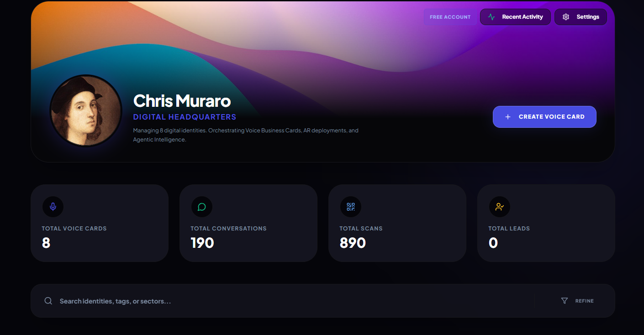This screenshot has width=644, height=335.
Task: Click the user-check icon in Total Leads
Action: (x=500, y=207)
